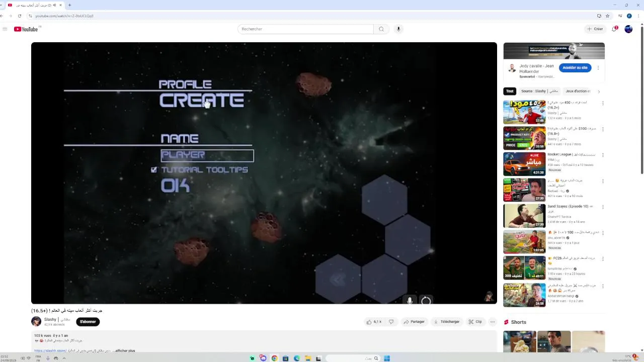Screen dimensions: 644x362
Task: Bookmark this page with the star icon
Action: point(608,16)
